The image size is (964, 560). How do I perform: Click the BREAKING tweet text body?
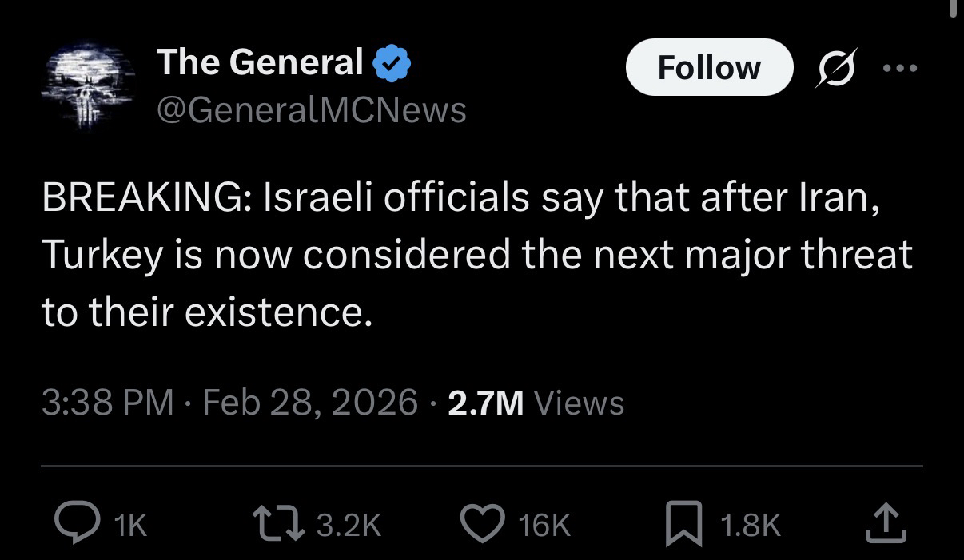(x=476, y=254)
